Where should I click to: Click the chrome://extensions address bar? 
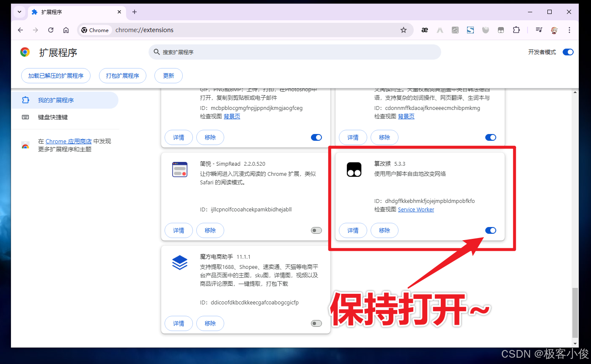coord(245,30)
